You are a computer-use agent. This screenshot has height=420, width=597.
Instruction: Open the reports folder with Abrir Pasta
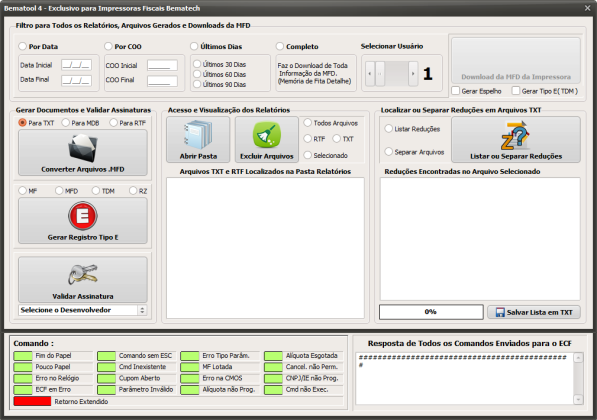click(198, 139)
